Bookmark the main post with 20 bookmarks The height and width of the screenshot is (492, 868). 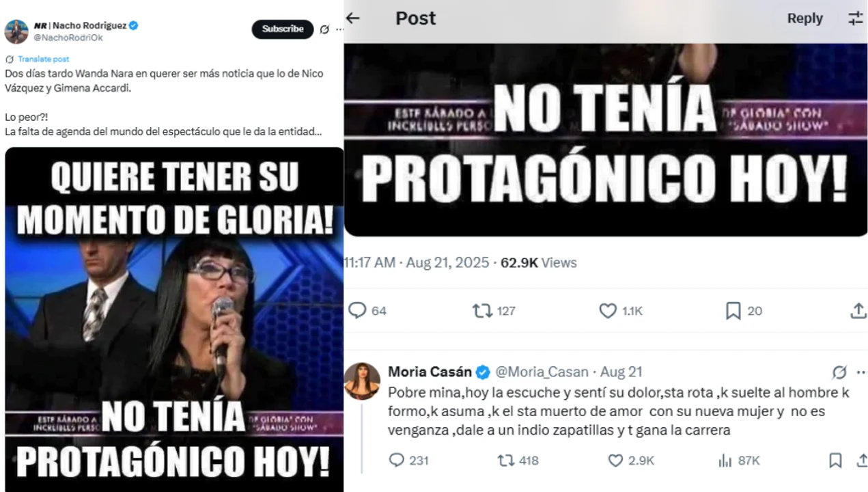744,311
